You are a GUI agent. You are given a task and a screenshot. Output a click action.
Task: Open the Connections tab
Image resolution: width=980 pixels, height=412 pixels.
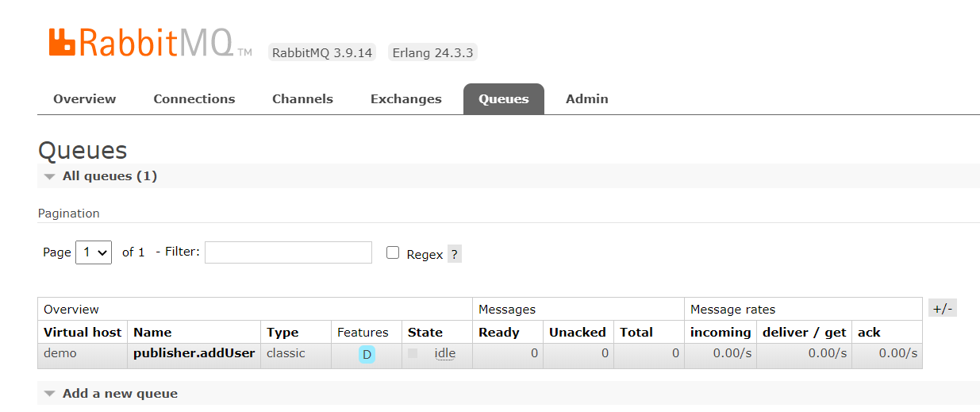[x=194, y=99]
